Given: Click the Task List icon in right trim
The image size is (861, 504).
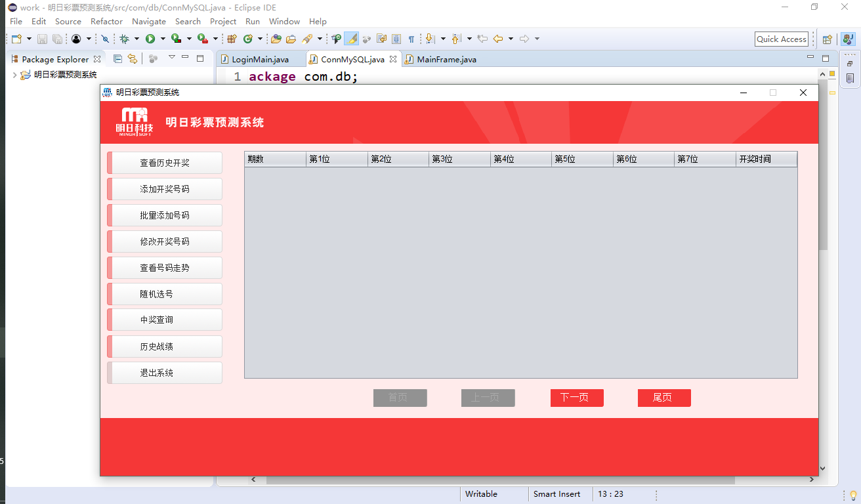Looking at the screenshot, I should 850,79.
